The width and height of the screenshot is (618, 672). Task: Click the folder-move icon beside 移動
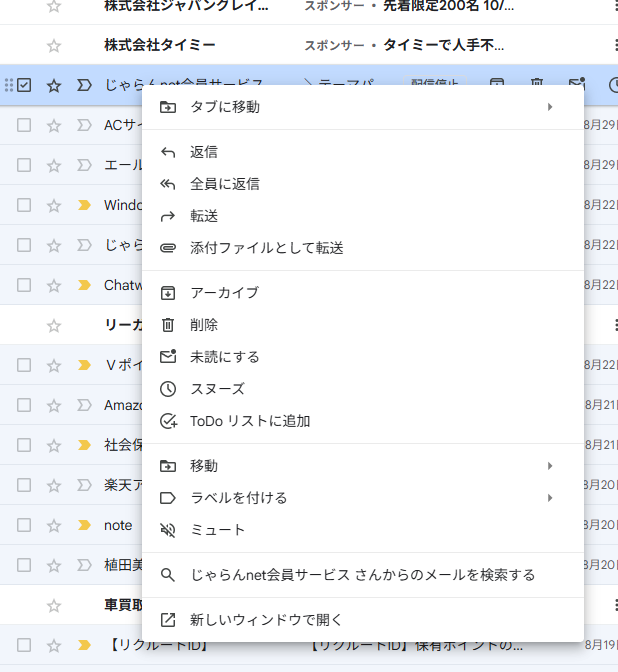click(168, 466)
